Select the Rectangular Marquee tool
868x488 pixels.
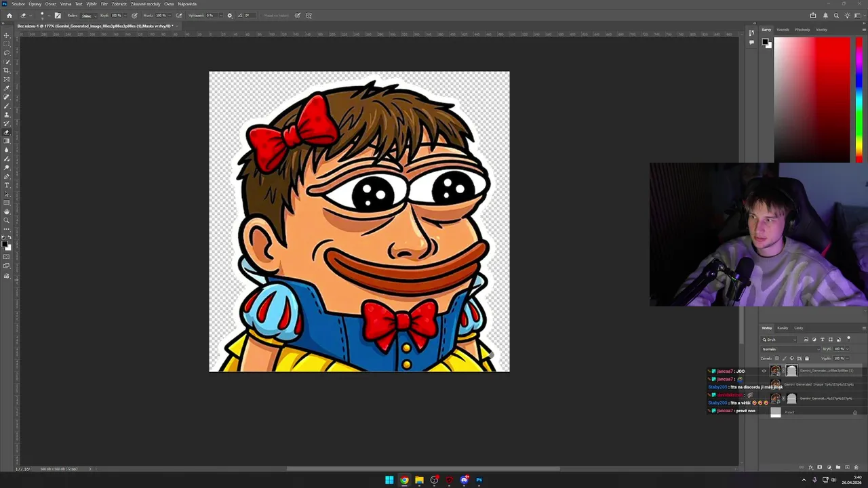(7, 44)
